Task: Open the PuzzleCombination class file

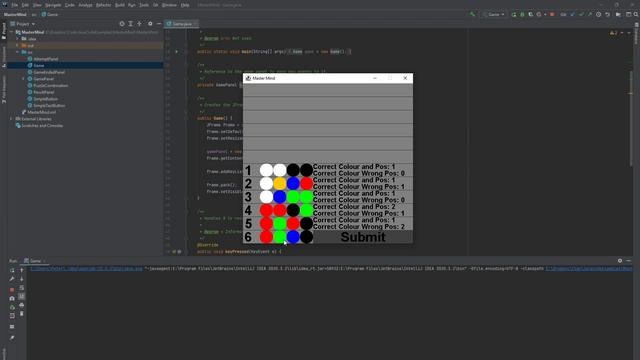Action: tap(51, 86)
